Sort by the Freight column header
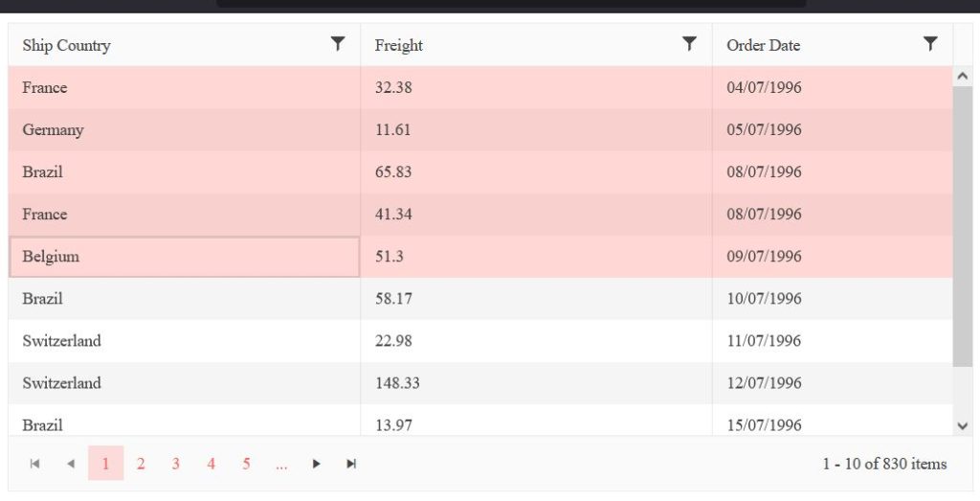 tap(399, 45)
